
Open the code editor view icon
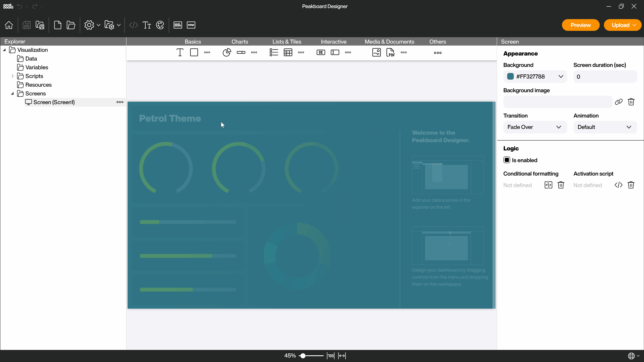(x=134, y=25)
